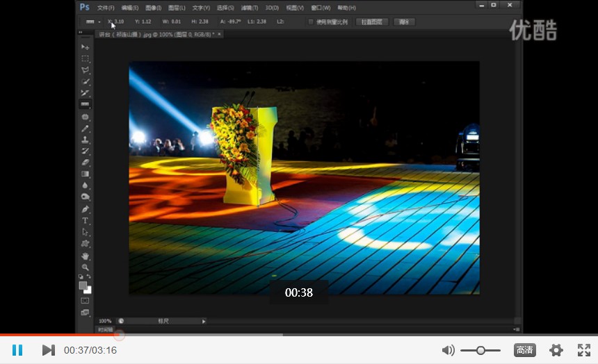Select the Eraser tool

[x=85, y=163]
